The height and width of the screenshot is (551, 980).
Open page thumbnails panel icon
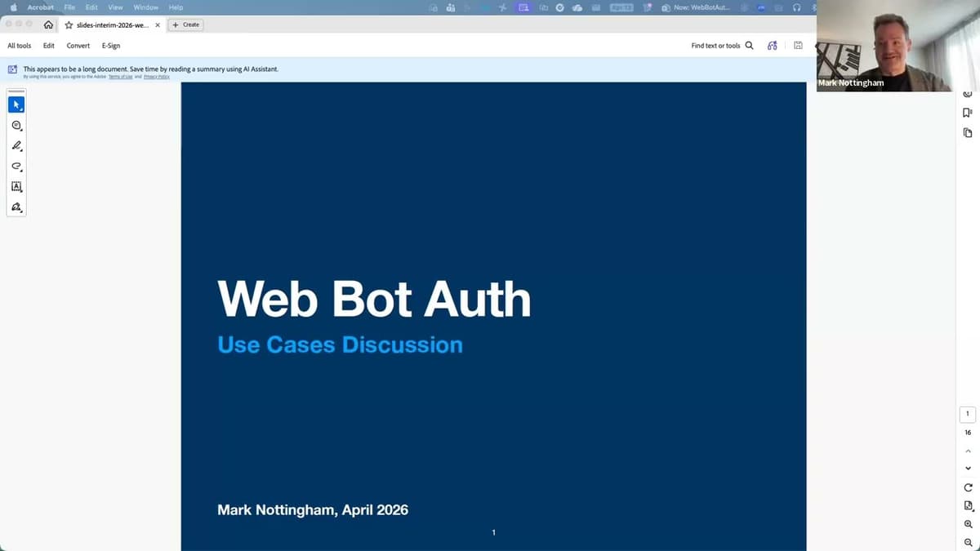[968, 132]
